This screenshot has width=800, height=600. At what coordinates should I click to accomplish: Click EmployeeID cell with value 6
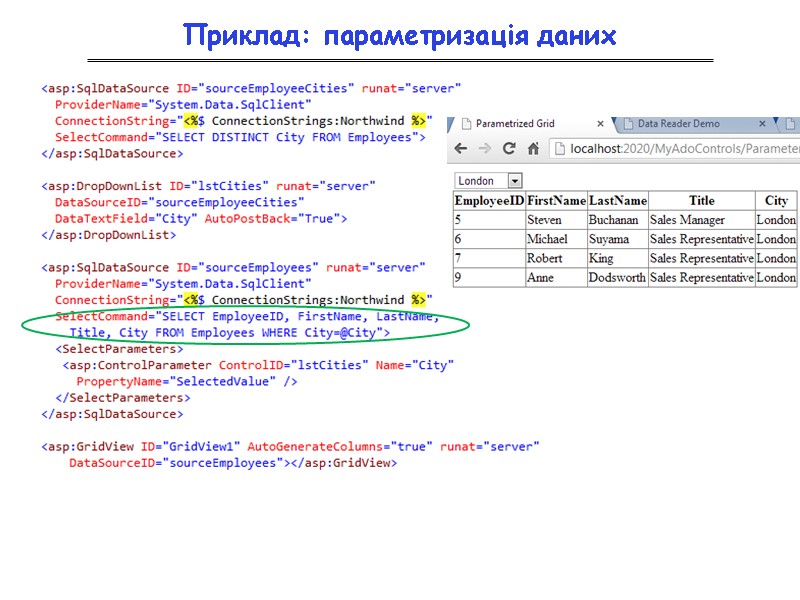coord(489,239)
